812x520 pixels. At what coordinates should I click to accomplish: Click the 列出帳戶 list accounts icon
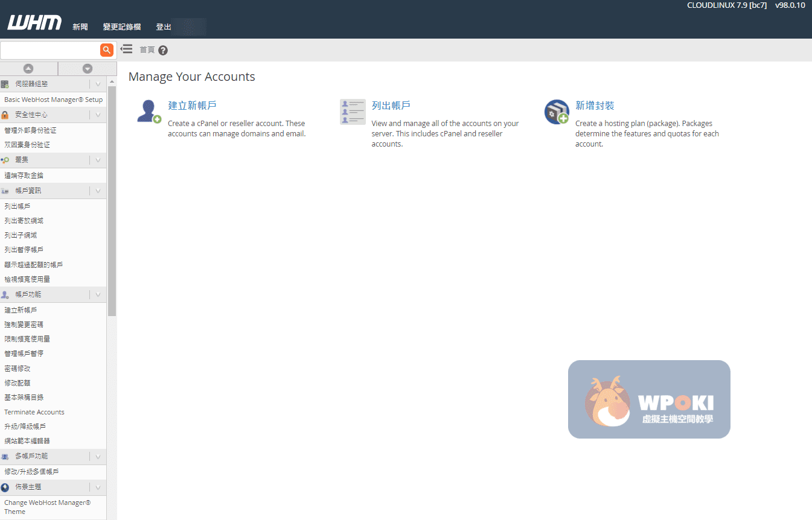pos(353,112)
